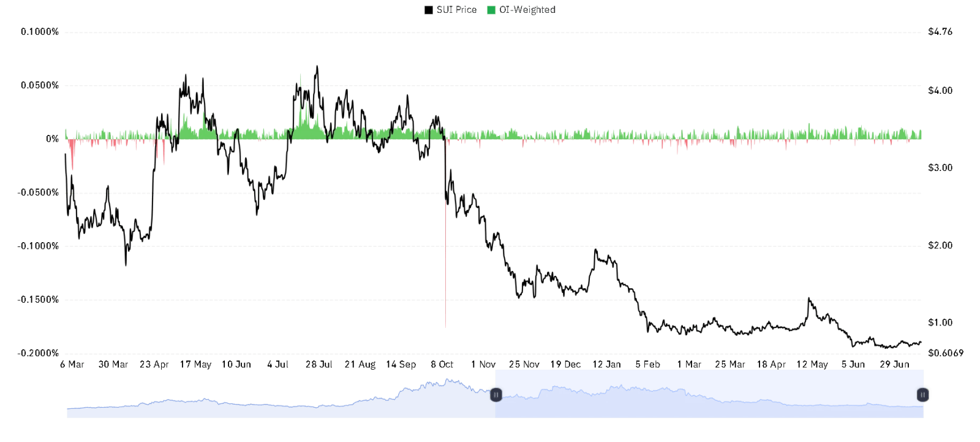Click the 17 May date label
The image size is (980, 442).
pyautogui.click(x=195, y=364)
